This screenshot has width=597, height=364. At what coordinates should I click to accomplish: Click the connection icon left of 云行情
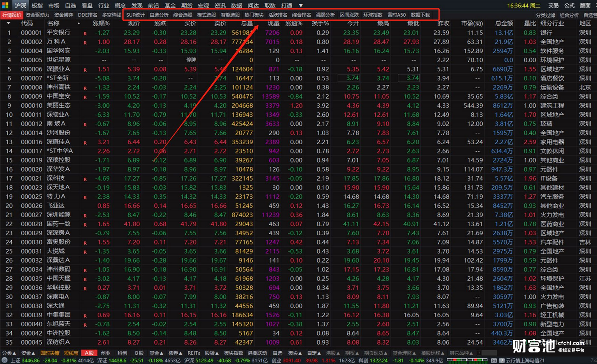click(x=494, y=360)
